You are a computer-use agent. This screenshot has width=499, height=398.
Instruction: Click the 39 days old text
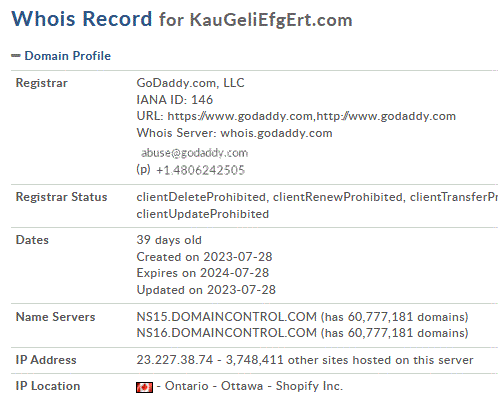coord(169,240)
